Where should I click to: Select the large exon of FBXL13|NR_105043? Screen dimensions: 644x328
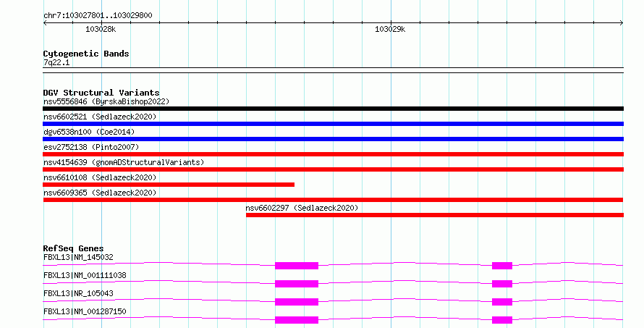(297, 302)
